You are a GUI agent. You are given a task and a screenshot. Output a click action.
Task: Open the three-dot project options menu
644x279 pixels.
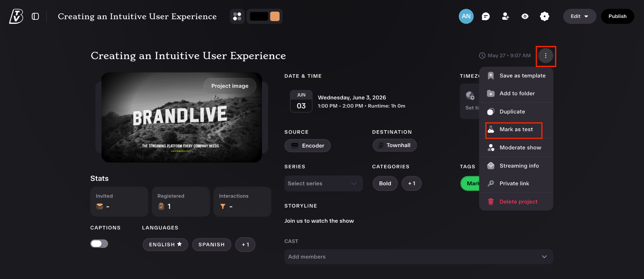point(546,56)
